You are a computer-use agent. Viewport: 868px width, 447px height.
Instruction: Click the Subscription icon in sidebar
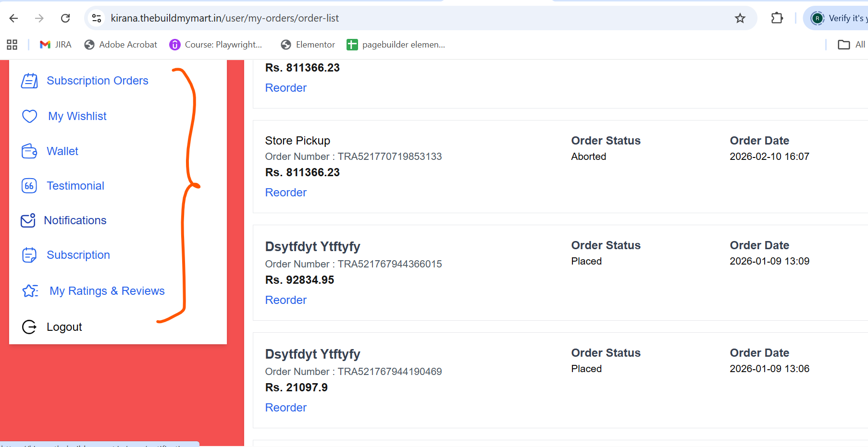coord(29,255)
